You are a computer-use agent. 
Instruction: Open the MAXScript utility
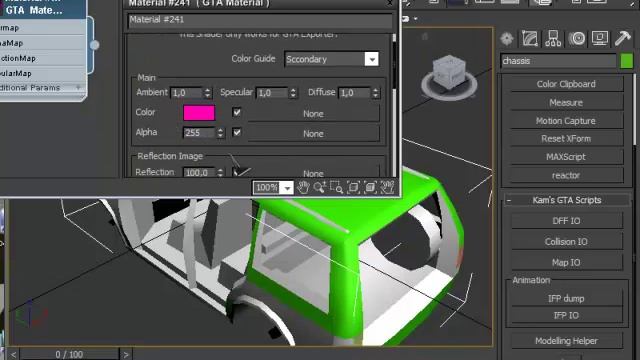(566, 157)
